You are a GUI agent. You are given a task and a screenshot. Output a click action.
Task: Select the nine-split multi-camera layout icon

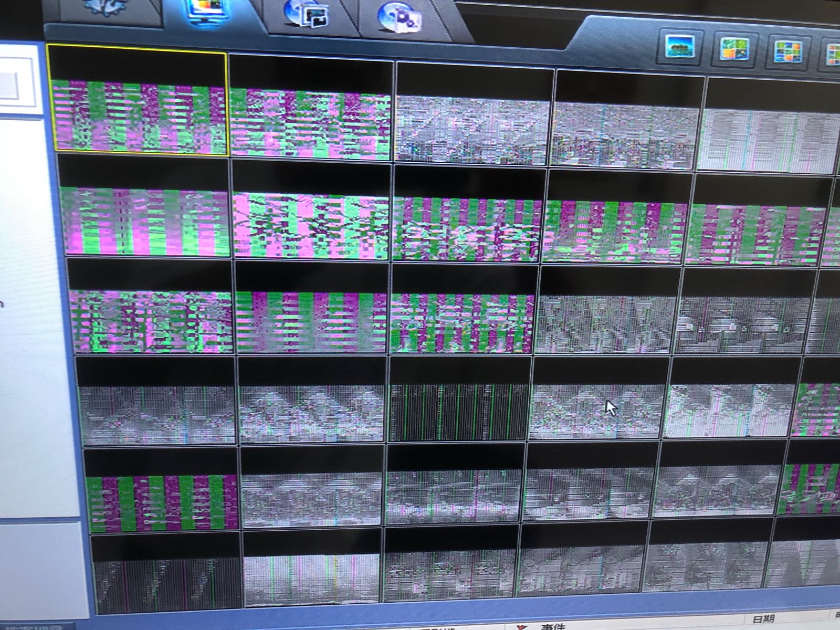click(x=787, y=52)
